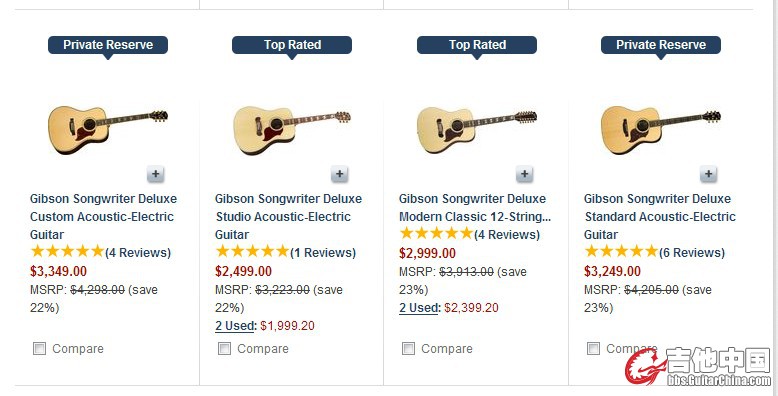The image size is (778, 396).
Task: Click star rating of Songwriter Deluxe Studio
Action: [x=252, y=252]
